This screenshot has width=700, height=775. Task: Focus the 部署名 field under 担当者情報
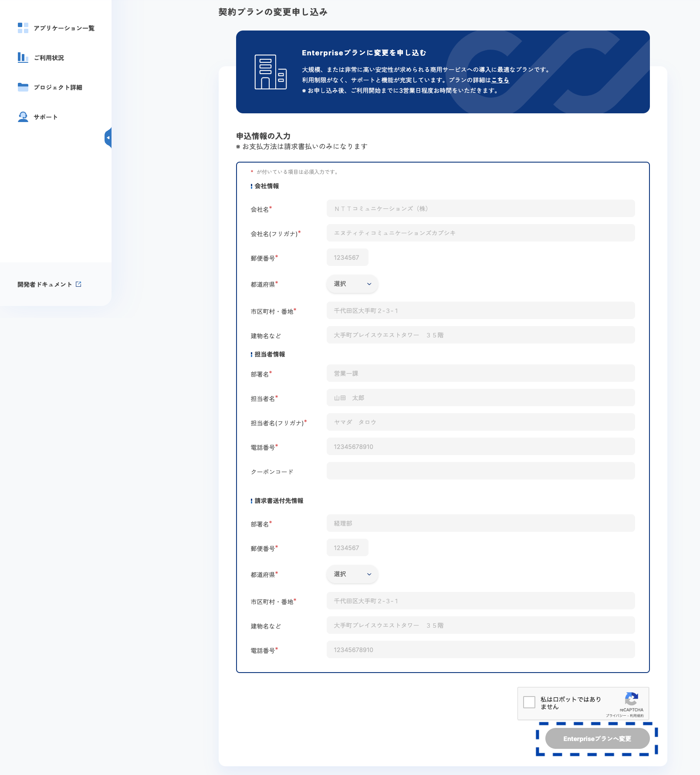[480, 373]
